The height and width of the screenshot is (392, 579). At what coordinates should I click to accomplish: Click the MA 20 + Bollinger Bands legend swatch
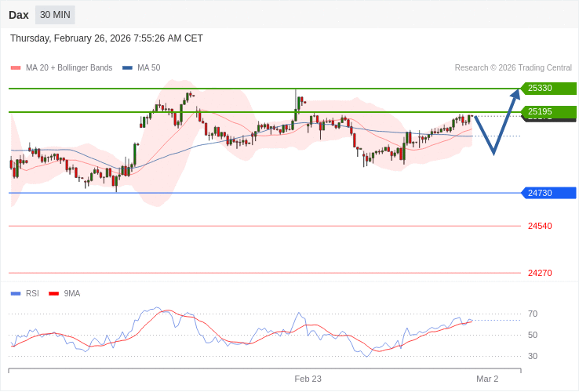click(x=16, y=68)
